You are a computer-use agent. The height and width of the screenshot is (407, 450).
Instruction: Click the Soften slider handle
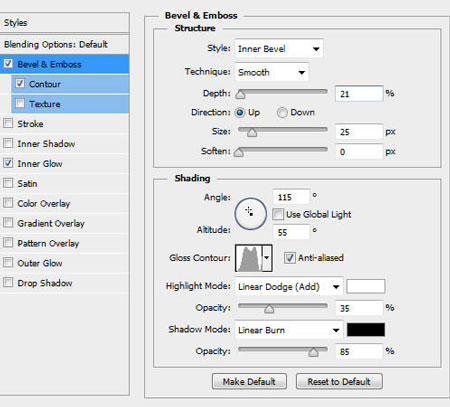pyautogui.click(x=238, y=152)
